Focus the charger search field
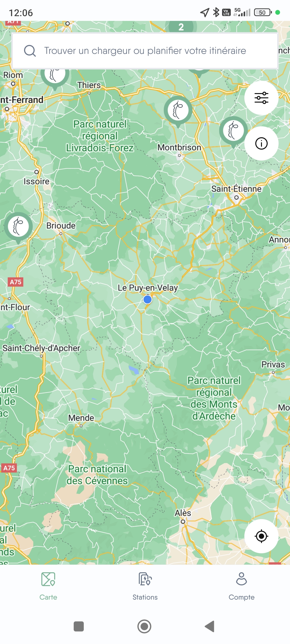Screen dimensions: 290x644 (x=145, y=51)
